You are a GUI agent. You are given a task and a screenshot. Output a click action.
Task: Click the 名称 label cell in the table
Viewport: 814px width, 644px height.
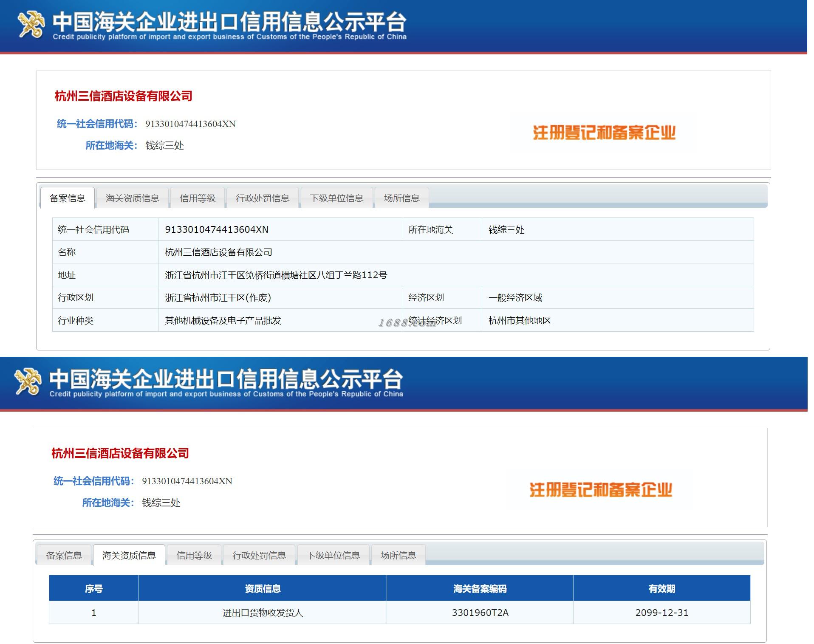pos(105,252)
